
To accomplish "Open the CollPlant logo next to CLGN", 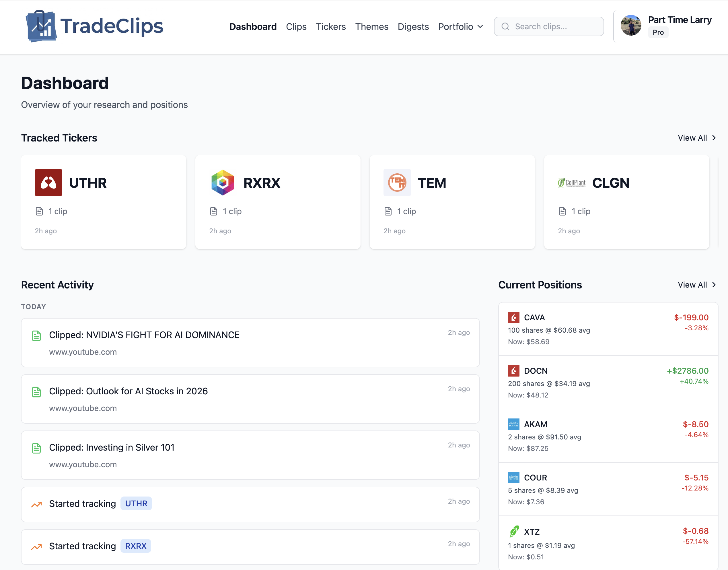I will (x=571, y=183).
